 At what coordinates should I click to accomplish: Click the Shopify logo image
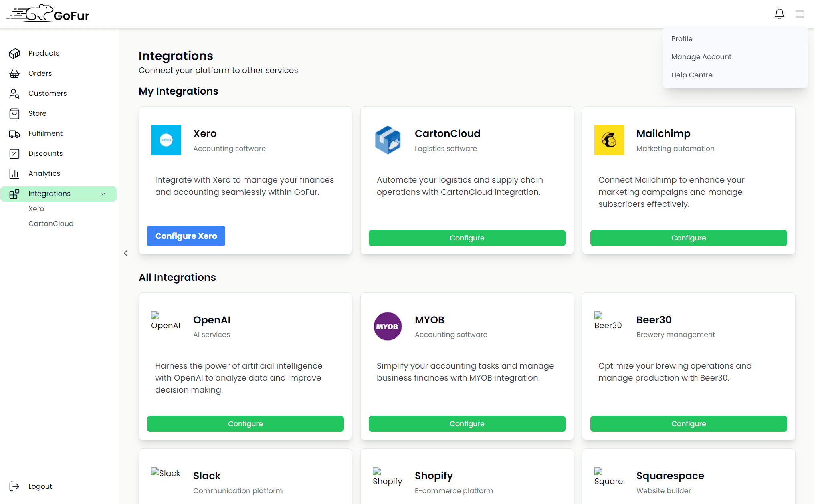387,477
